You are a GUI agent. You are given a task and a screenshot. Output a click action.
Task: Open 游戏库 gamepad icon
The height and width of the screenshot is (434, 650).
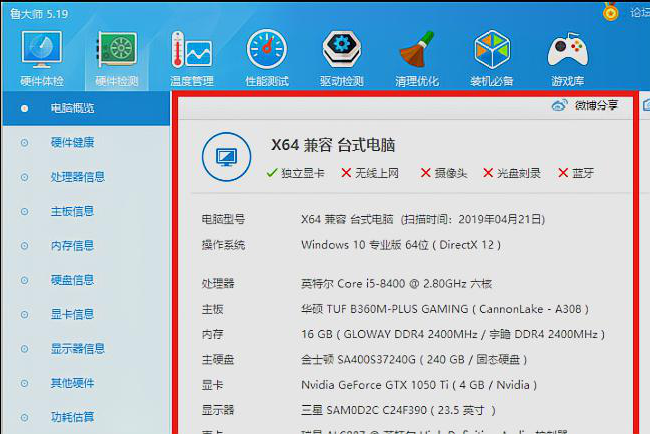point(568,50)
